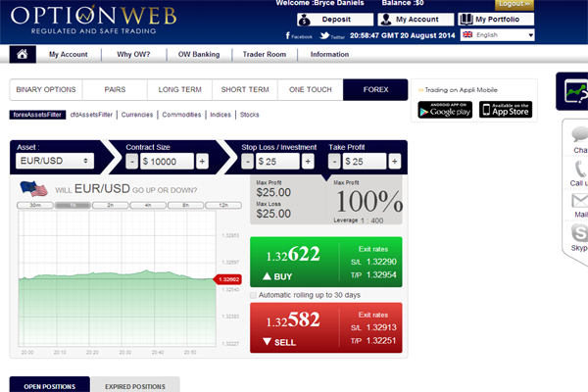The width and height of the screenshot is (588, 392).
Task: Open the EUR/USD asset dropdown
Action: [x=55, y=161]
